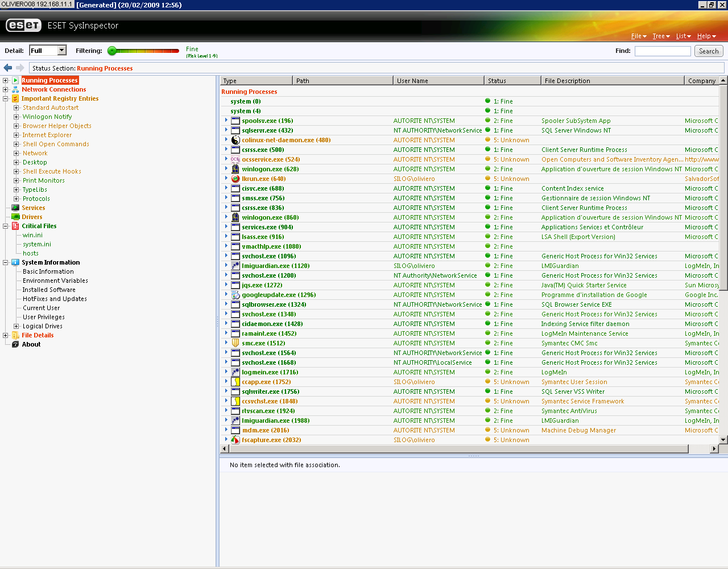728x569 pixels.
Task: Click the googleupdate.exe process icon
Action: [x=235, y=295]
